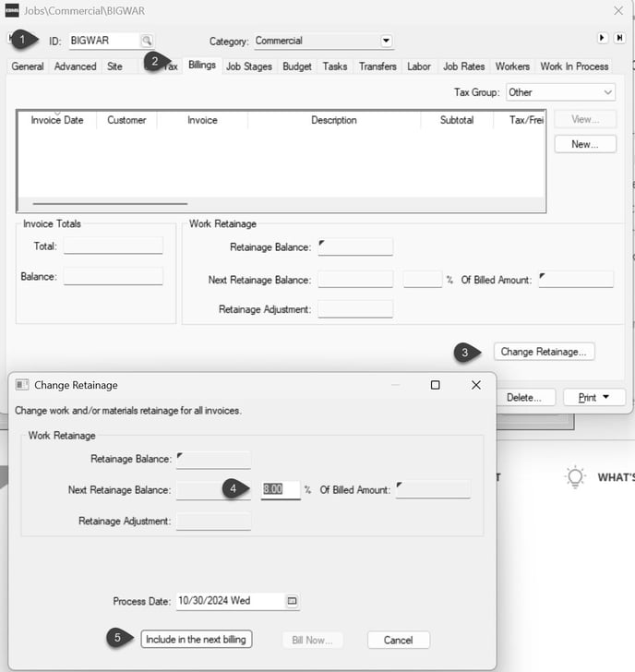Click main window Retainage Adjustment field
The width and height of the screenshot is (635, 672).
click(x=355, y=309)
